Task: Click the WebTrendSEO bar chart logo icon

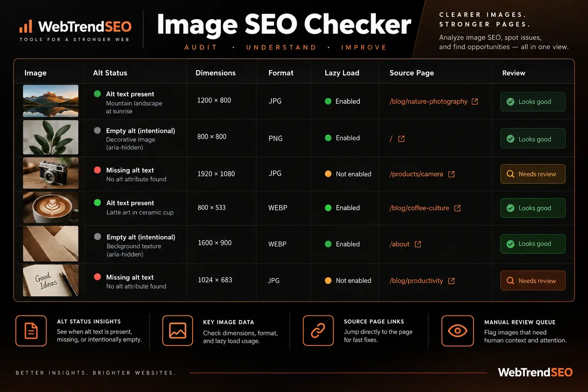Action: point(25,26)
